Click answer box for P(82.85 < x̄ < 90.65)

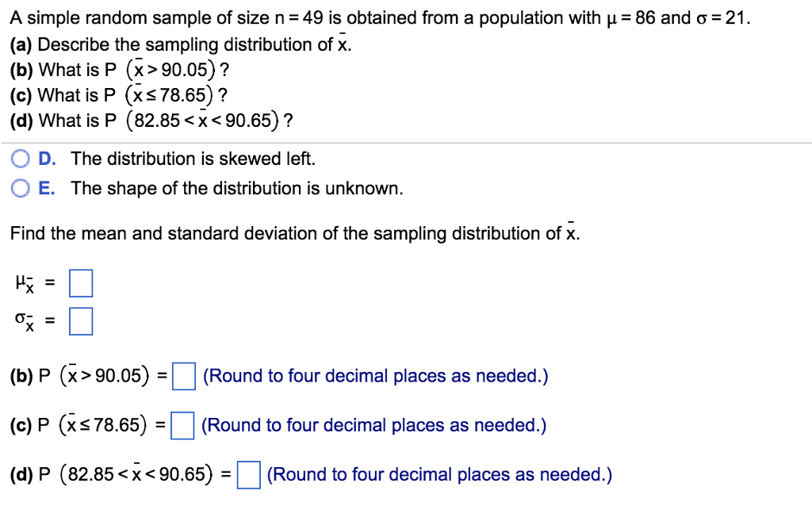coord(249,475)
